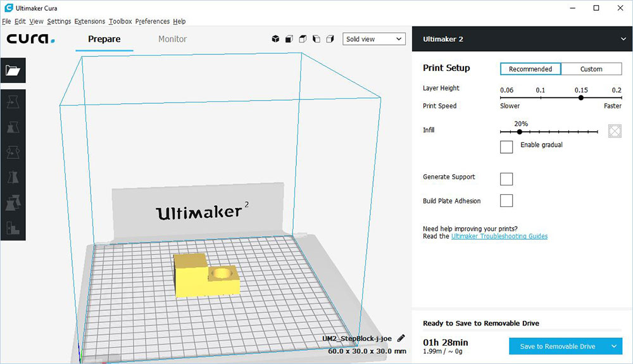
Task: Switch Print Setup to Custom mode
Action: tap(591, 69)
